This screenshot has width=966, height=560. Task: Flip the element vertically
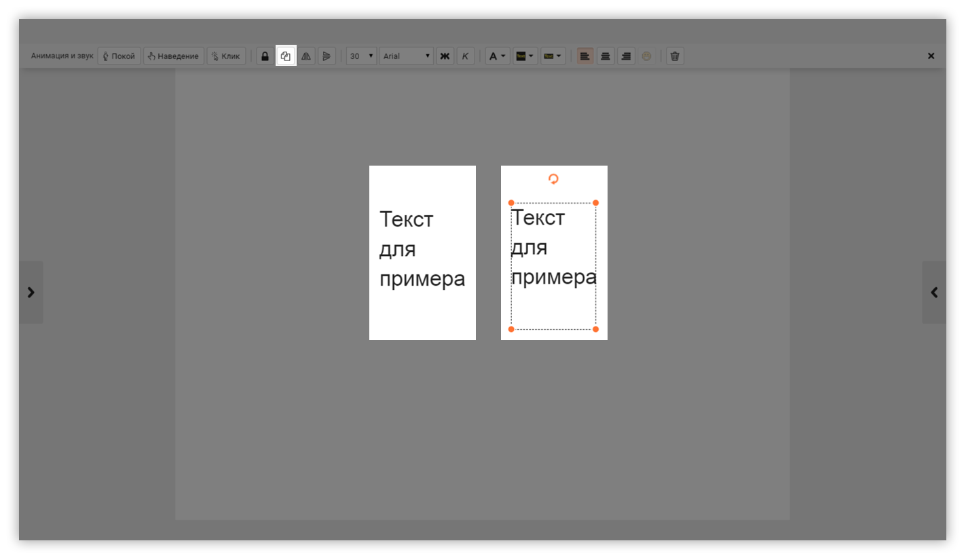click(327, 56)
